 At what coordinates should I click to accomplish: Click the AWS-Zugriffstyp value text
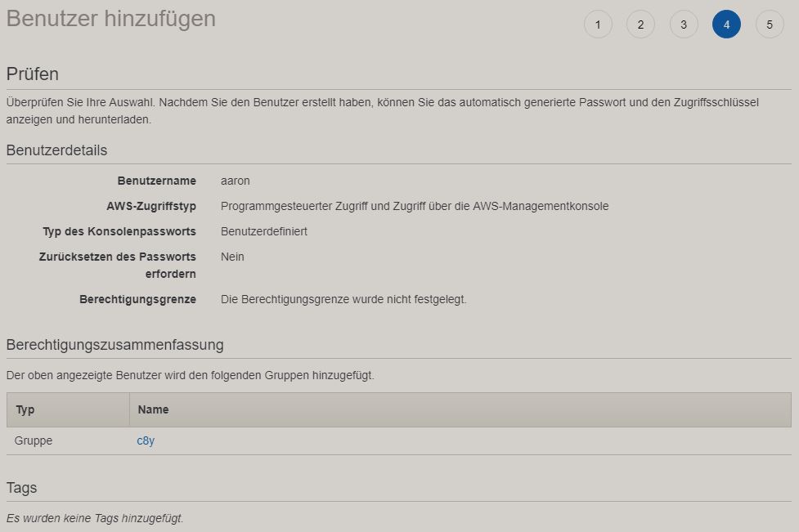pyautogui.click(x=414, y=206)
